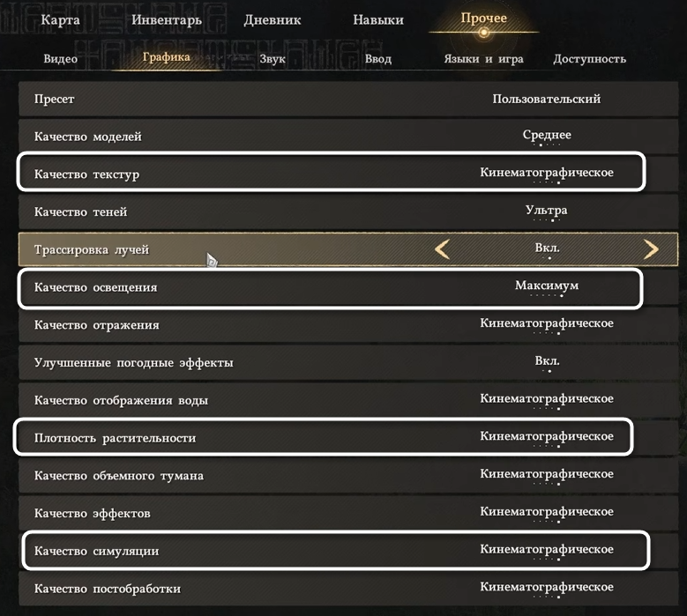687x616 pixels.
Task: Click the glowing orb under Прочее tab
Action: point(483,33)
